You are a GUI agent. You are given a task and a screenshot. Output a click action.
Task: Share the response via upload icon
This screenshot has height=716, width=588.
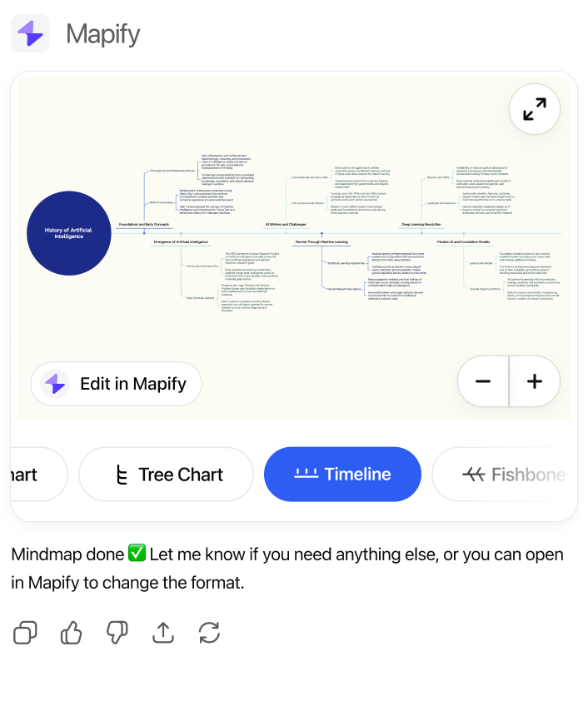pyautogui.click(x=163, y=634)
